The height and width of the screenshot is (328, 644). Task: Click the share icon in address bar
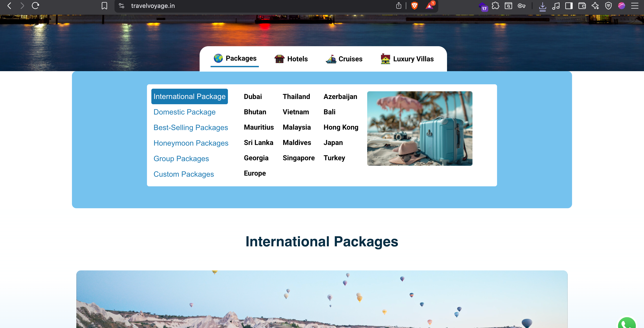pos(399,5)
